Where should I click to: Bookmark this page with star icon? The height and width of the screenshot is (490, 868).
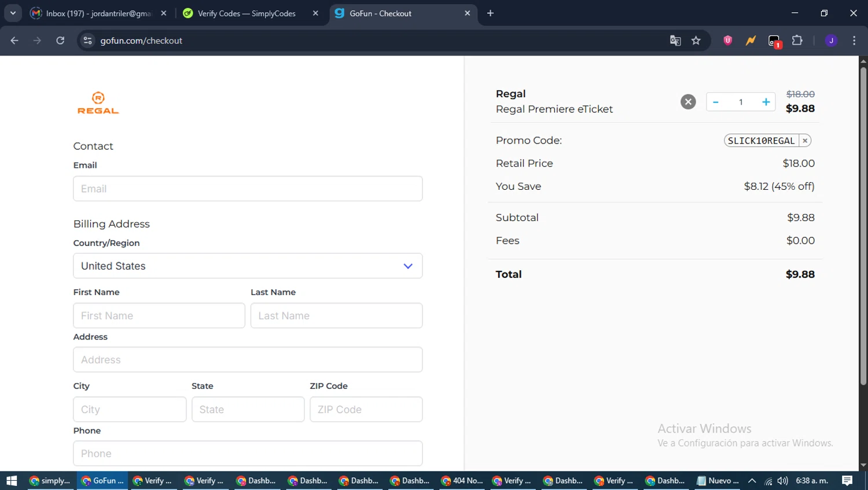click(x=696, y=40)
